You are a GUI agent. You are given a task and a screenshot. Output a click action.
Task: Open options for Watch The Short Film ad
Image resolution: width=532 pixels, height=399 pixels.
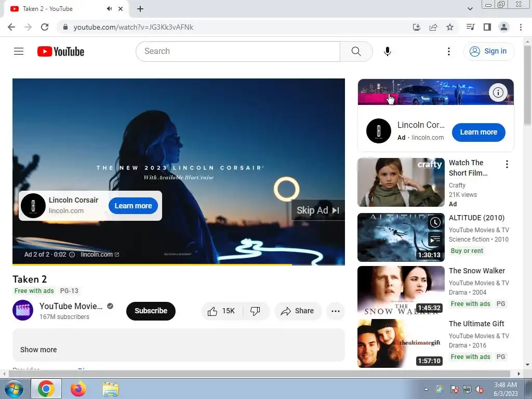pyautogui.click(x=507, y=164)
